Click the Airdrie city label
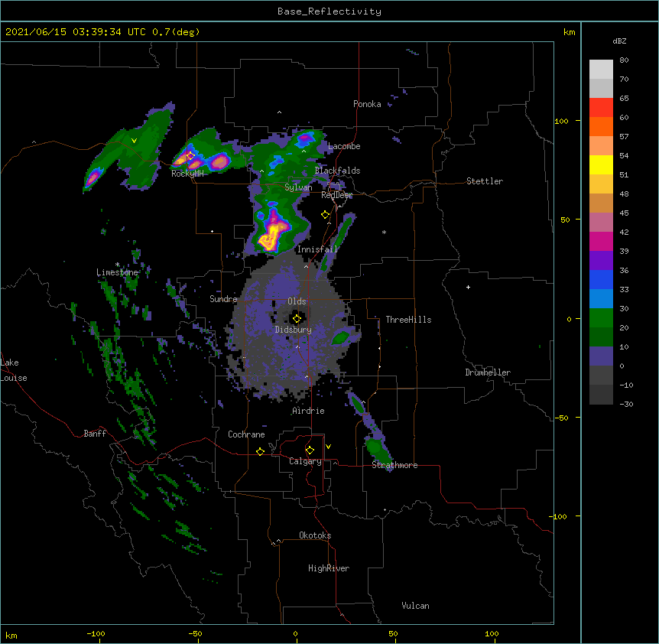This screenshot has width=659, height=644. click(x=308, y=411)
